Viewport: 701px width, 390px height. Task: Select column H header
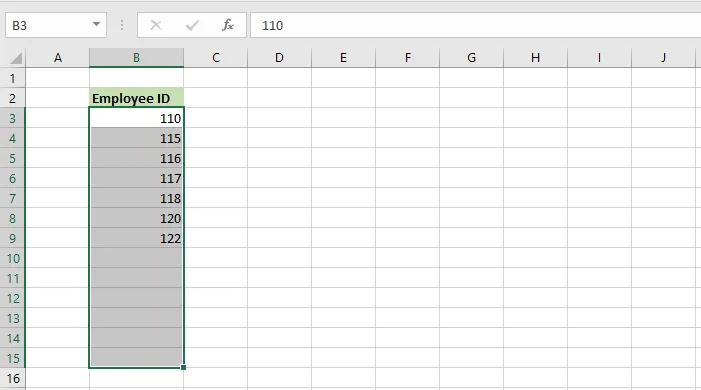tap(535, 58)
